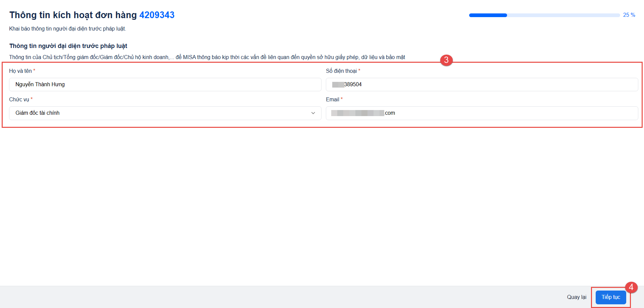The height and width of the screenshot is (308, 644).
Task: Go back with Quay lại
Action: 577,297
